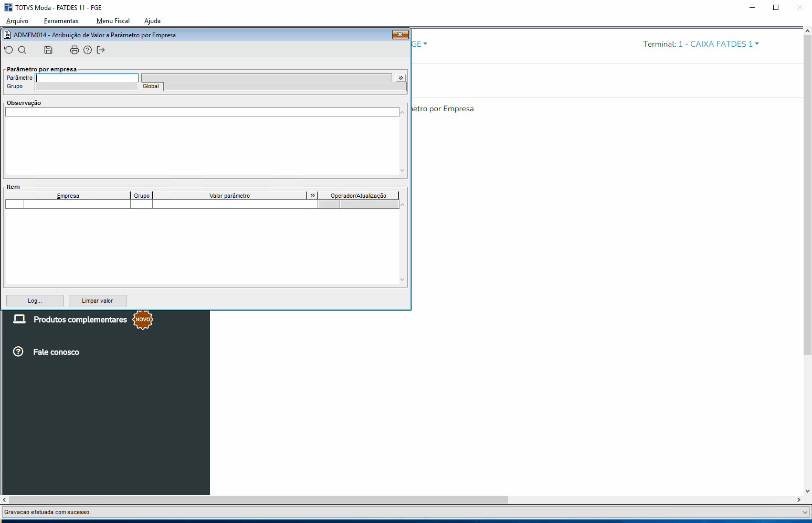This screenshot has height=523, width=812.
Task: Click 'Gravacao efetuada com sucesso.' status text
Action: [47, 512]
